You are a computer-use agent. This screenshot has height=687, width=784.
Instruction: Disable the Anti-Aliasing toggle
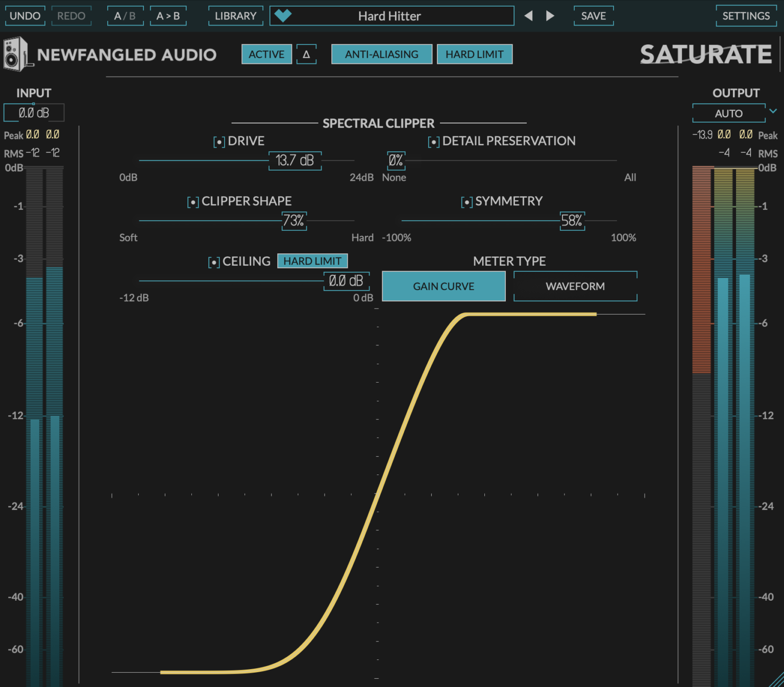pyautogui.click(x=381, y=54)
